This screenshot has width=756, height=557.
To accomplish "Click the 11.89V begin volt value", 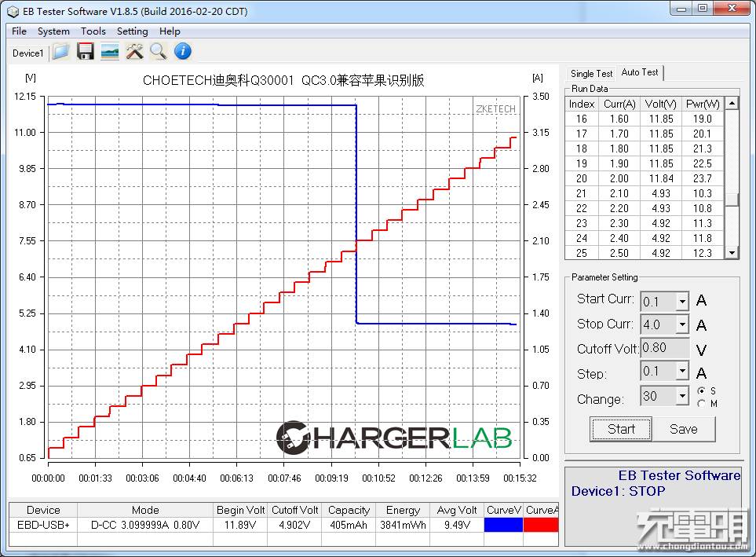I will click(240, 525).
